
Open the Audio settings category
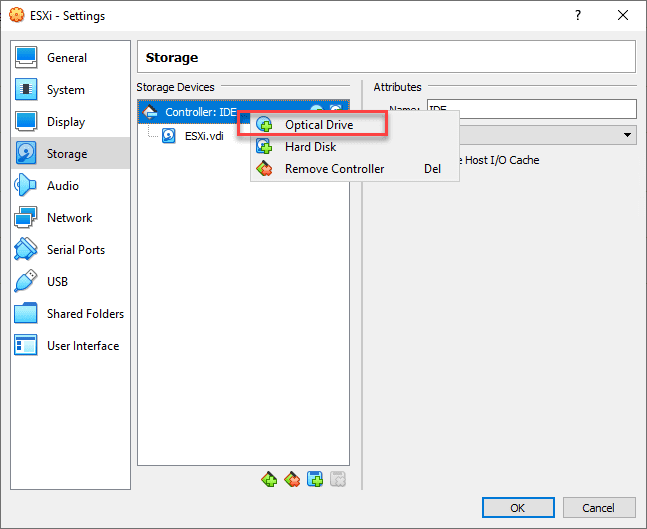[x=70, y=186]
